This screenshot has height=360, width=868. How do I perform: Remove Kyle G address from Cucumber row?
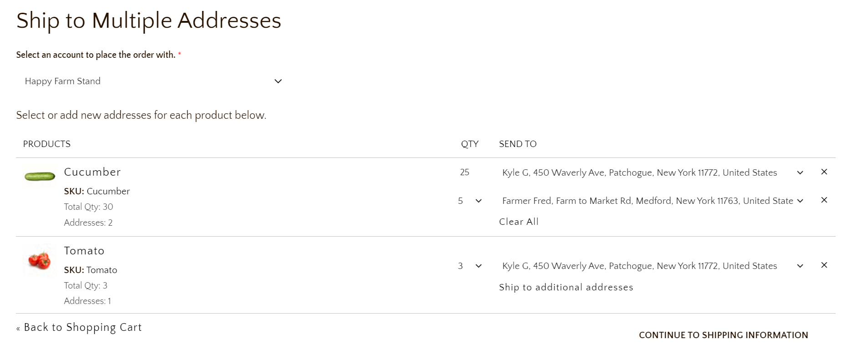824,172
